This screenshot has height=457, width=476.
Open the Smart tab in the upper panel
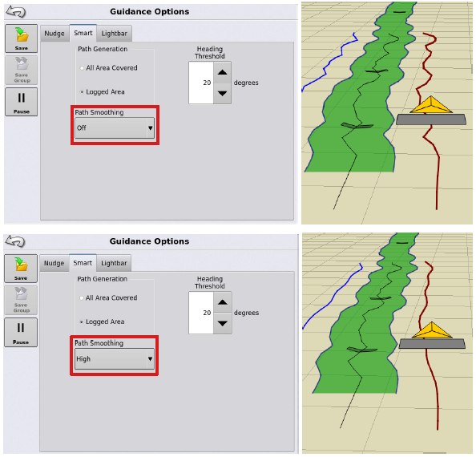pos(83,33)
